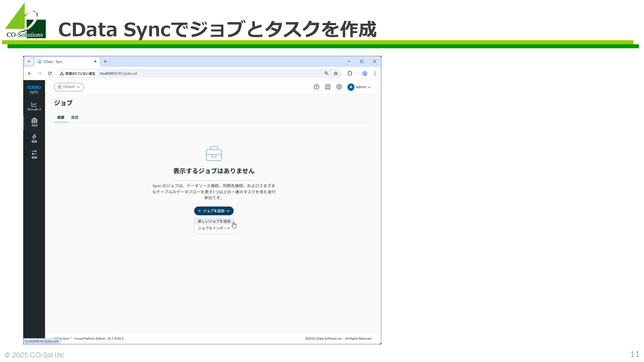
Task: Click the slide page number 11
Action: [634, 354]
